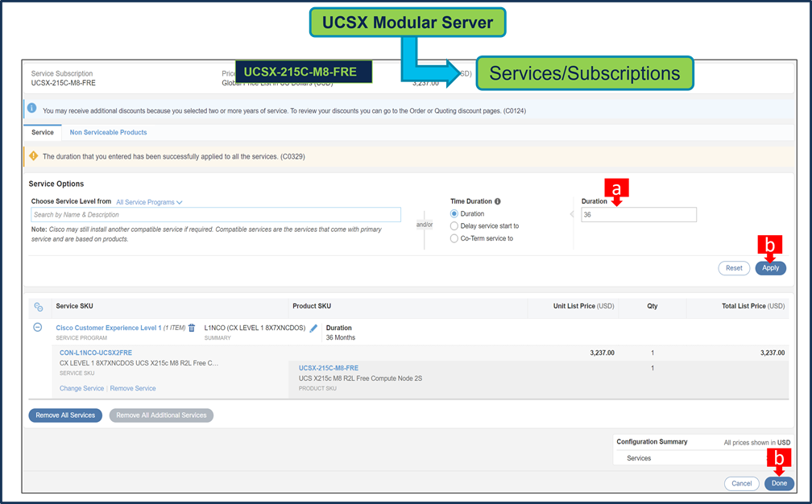
Task: Delete Cisco Customer Experience Level 1 via trash icon
Action: (x=192, y=328)
